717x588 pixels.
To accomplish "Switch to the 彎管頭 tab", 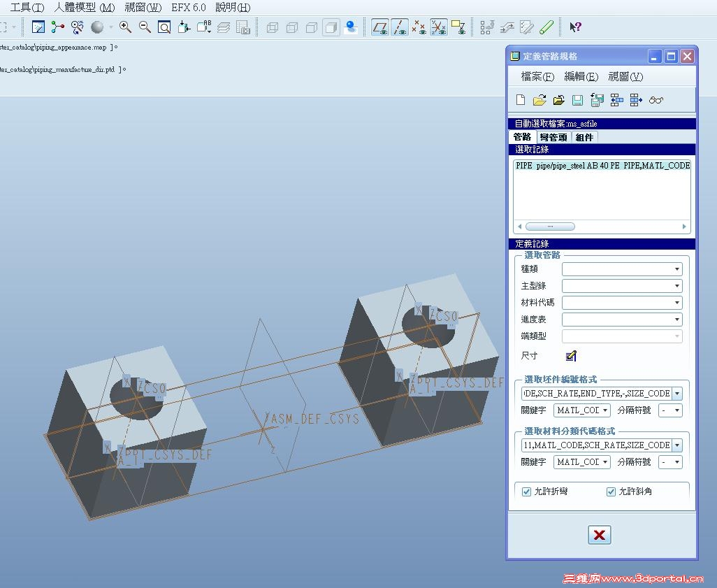I will [x=553, y=137].
